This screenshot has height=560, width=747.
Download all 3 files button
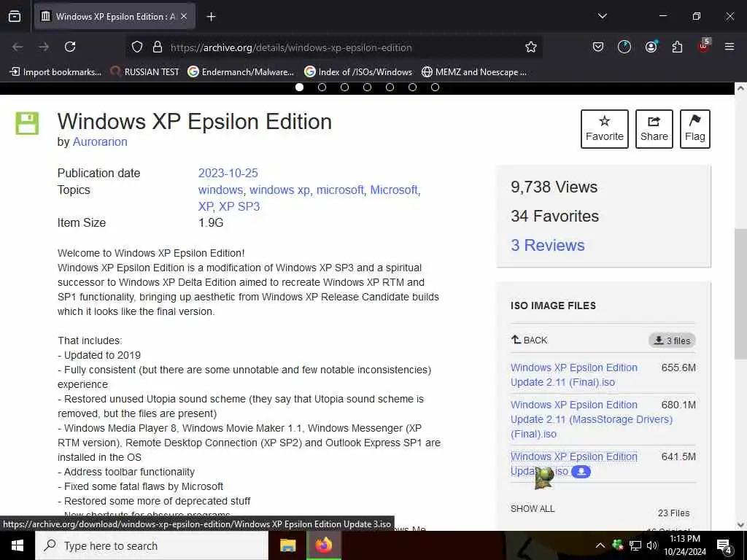[x=672, y=340]
